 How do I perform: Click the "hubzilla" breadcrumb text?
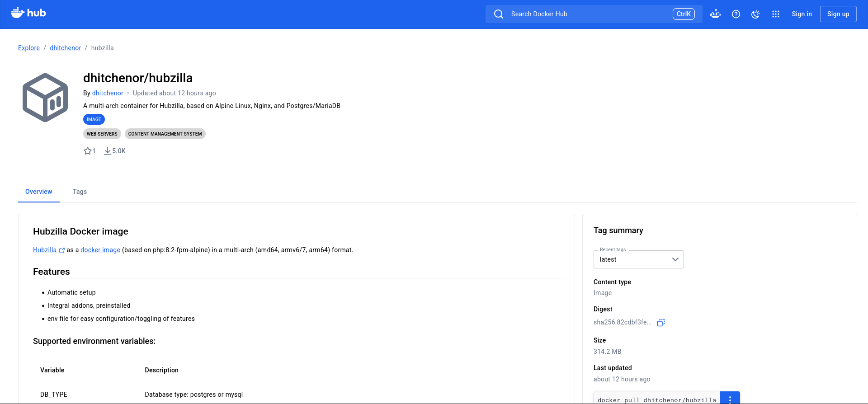(x=103, y=48)
